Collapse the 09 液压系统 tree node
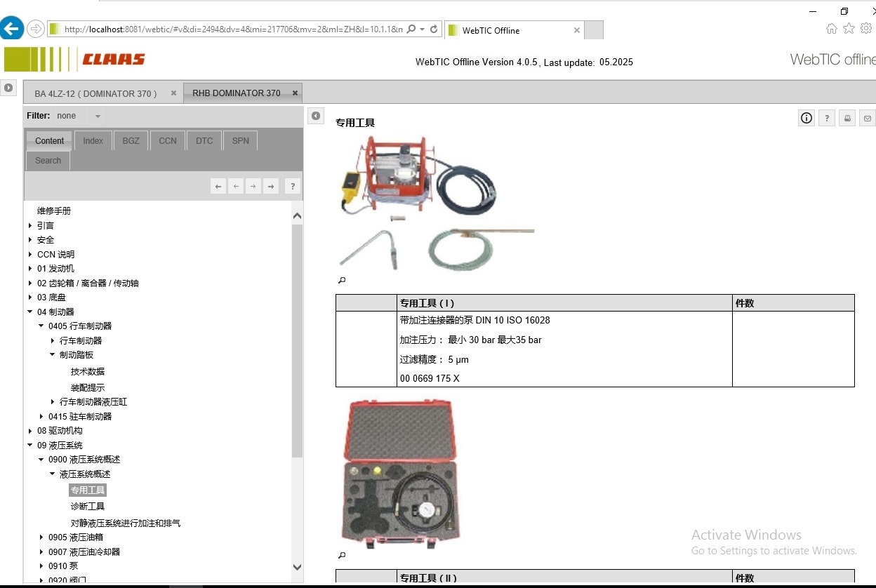Screen dimensions: 876x588 30,445
